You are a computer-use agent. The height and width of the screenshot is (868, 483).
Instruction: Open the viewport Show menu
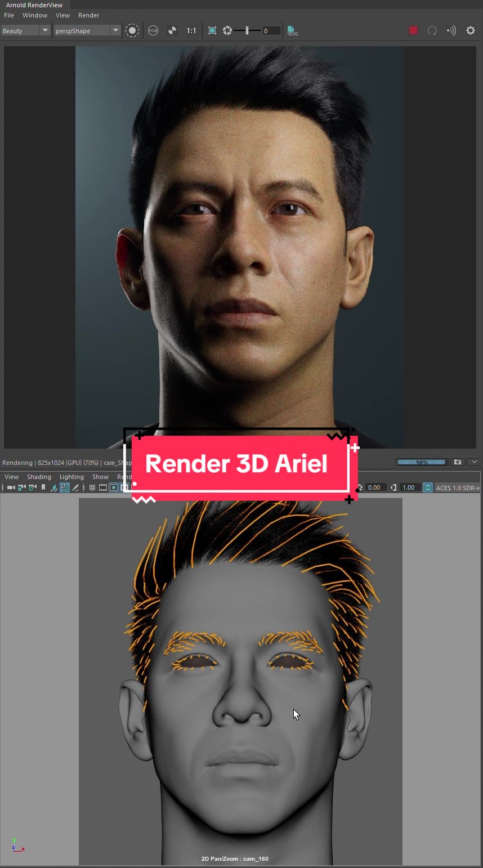[100, 477]
